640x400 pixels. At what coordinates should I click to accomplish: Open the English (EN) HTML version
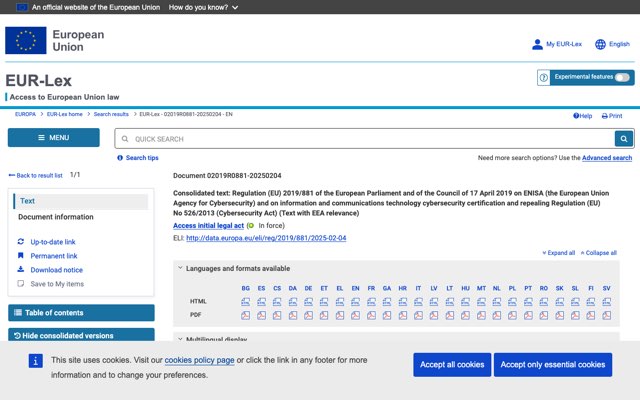356,302
